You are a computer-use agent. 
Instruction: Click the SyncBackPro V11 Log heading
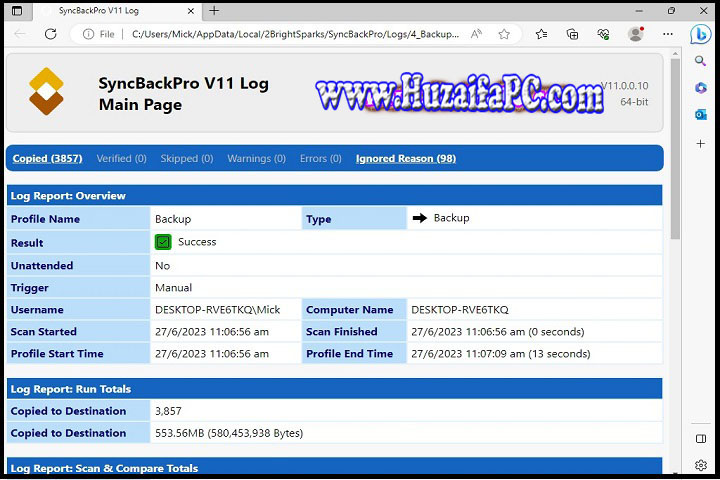click(183, 84)
